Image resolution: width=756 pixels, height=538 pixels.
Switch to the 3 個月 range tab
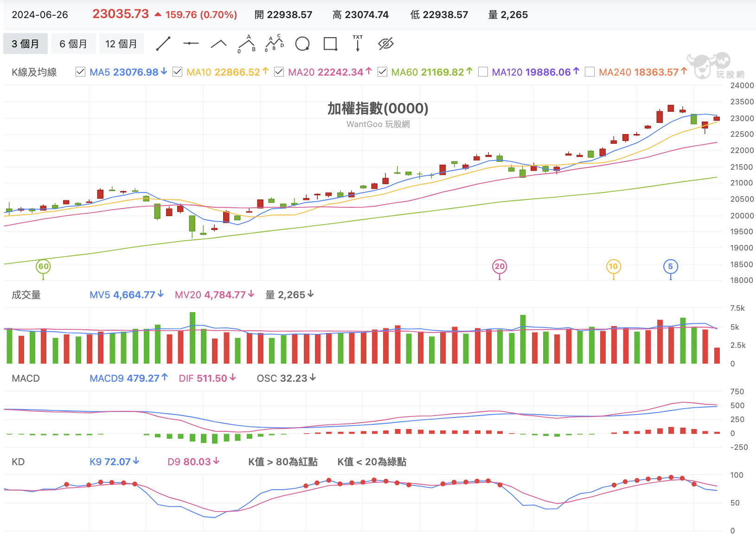(26, 44)
